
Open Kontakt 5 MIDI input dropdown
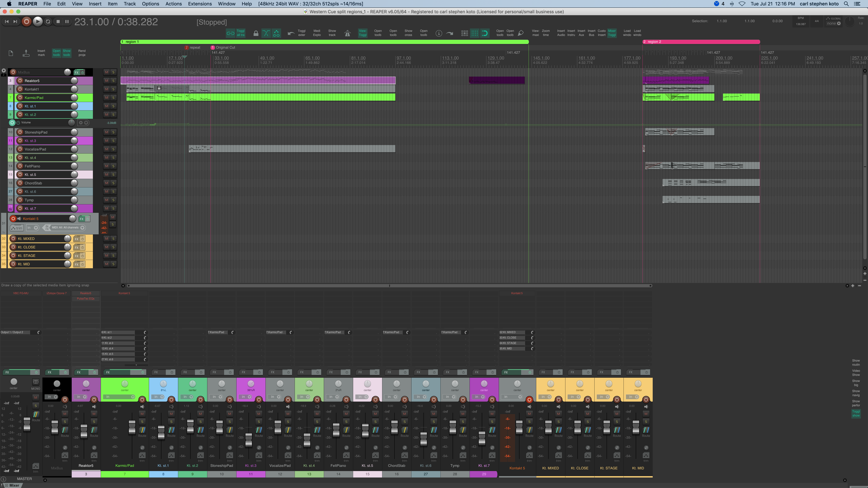(66, 228)
